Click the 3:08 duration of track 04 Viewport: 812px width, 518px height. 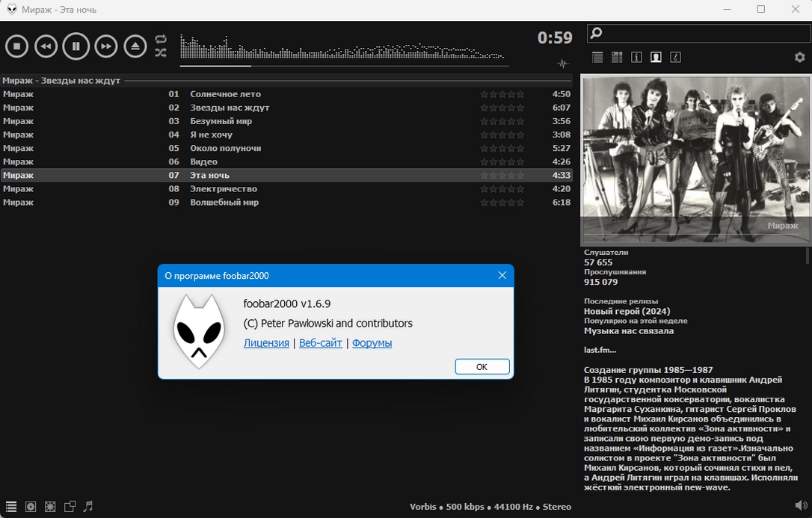[562, 135]
